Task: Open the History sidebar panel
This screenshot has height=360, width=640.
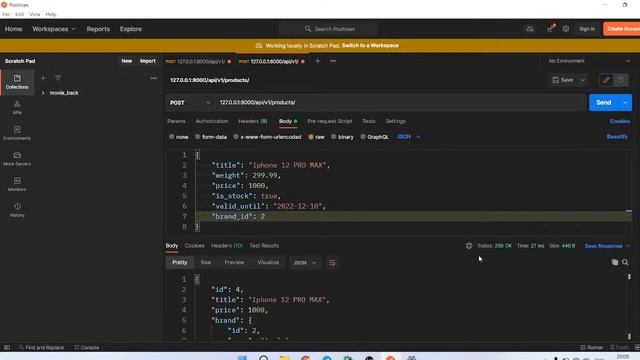Action: coord(17,210)
